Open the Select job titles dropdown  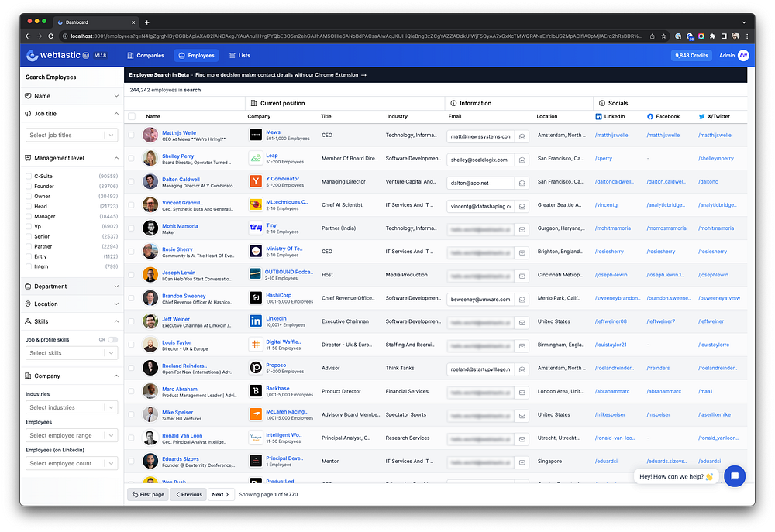pos(71,135)
